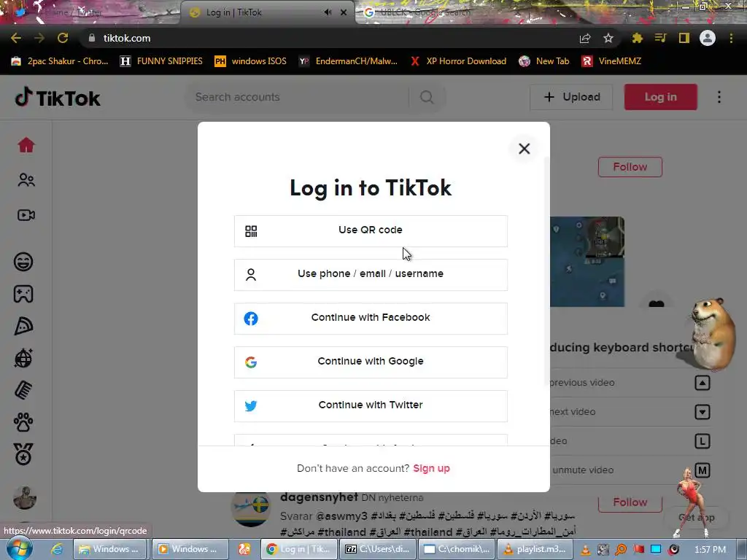This screenshot has width=747, height=560.
Task: Open the Food pizza sidebar icon
Action: [x=23, y=326]
